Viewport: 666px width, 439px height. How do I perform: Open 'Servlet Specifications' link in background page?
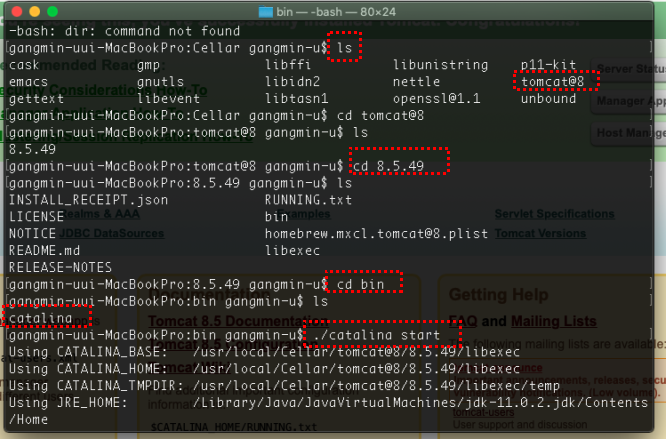pos(554,214)
